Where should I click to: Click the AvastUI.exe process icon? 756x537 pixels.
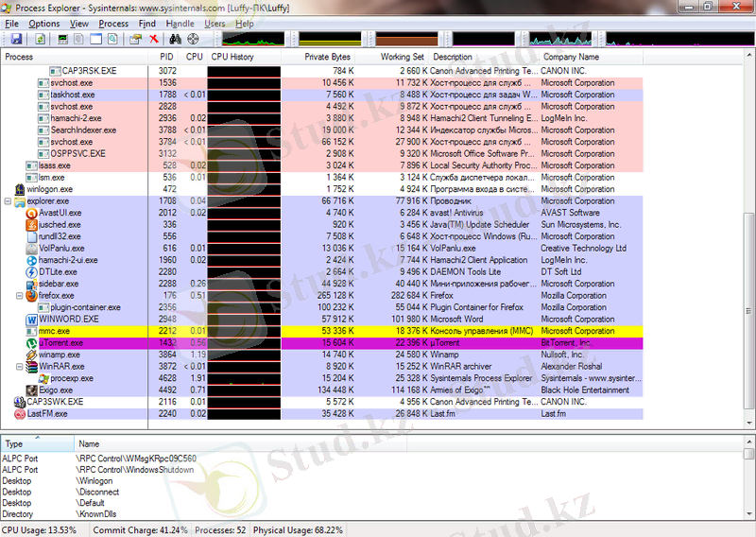pos(31,213)
